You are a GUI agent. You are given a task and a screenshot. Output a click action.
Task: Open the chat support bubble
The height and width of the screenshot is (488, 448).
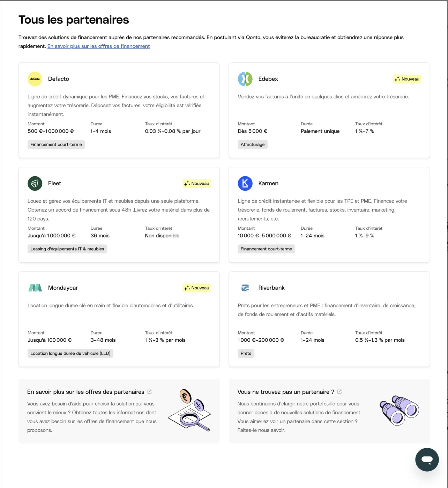[427, 459]
